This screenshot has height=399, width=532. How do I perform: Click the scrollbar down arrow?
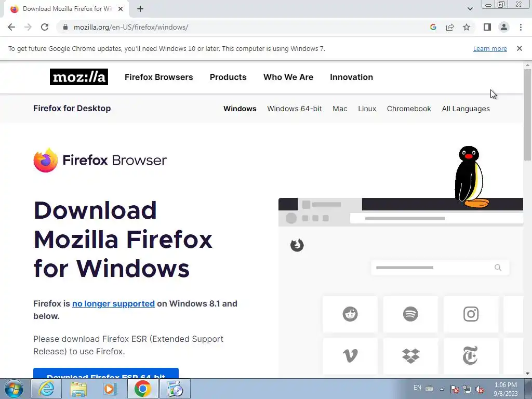pyautogui.click(x=527, y=374)
